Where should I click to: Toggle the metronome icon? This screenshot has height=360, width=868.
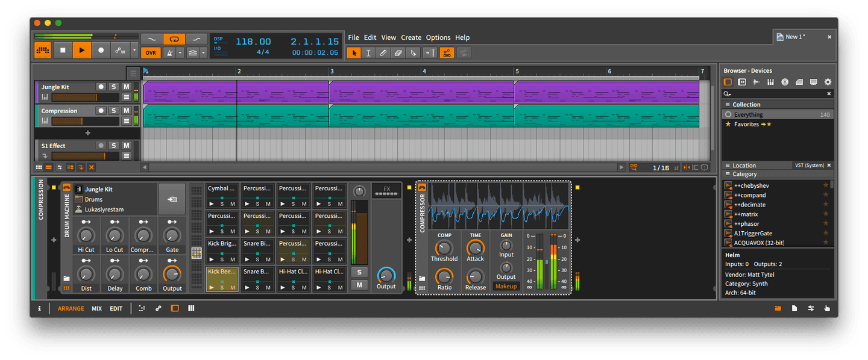pos(170,53)
